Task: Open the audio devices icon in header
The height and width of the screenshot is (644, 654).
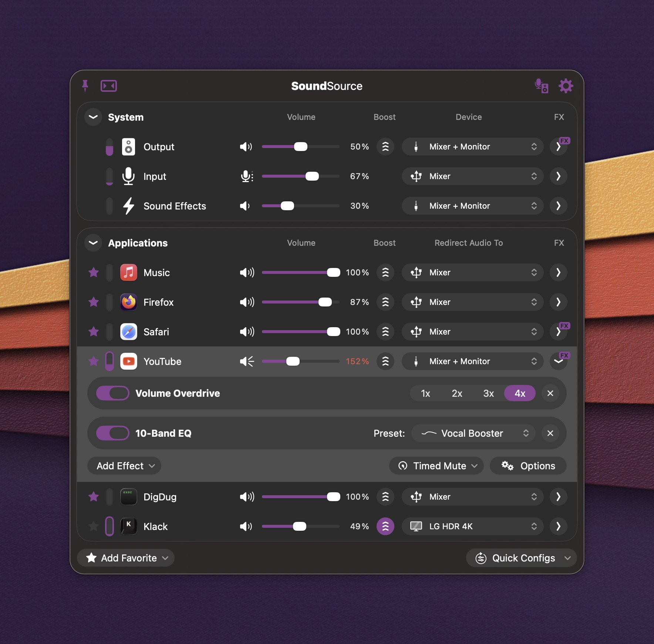Action: click(542, 86)
